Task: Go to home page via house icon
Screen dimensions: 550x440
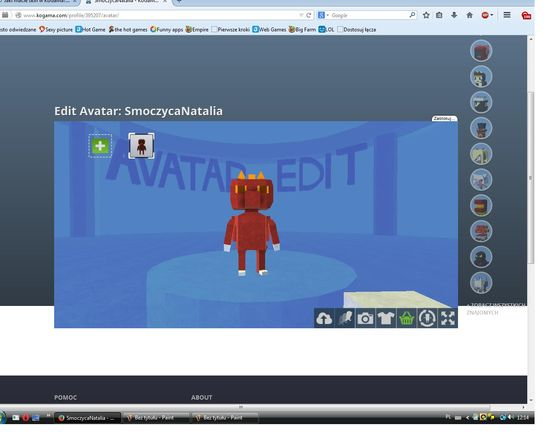Action: pos(469,15)
